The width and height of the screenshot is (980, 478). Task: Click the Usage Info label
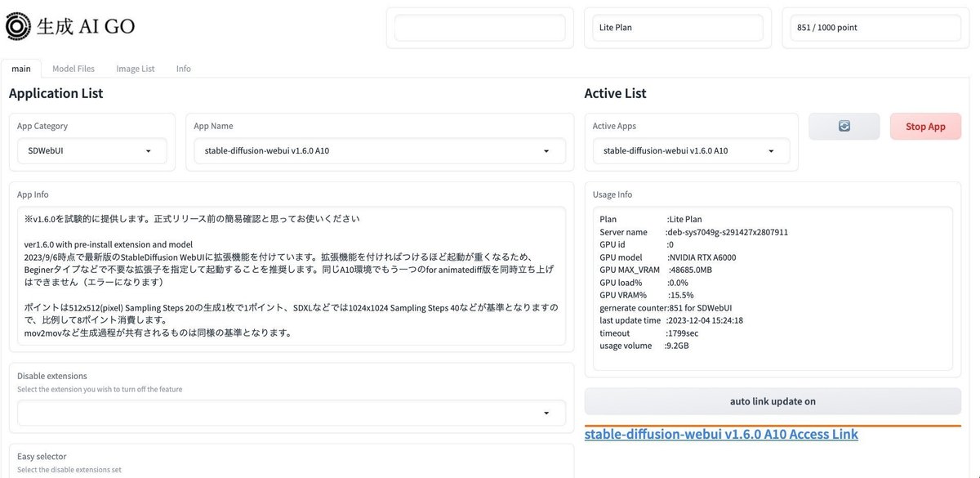coord(612,194)
